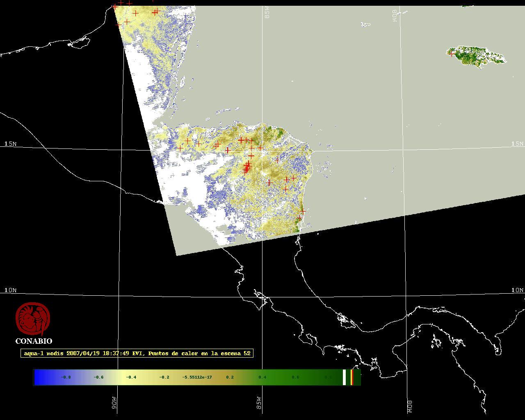This screenshot has height=420, width=525.
Task: Click the 0.4 value on the color scale
Action: click(262, 377)
